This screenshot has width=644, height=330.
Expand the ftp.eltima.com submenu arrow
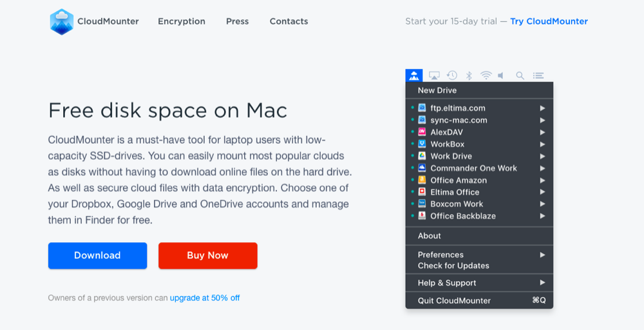(542, 108)
